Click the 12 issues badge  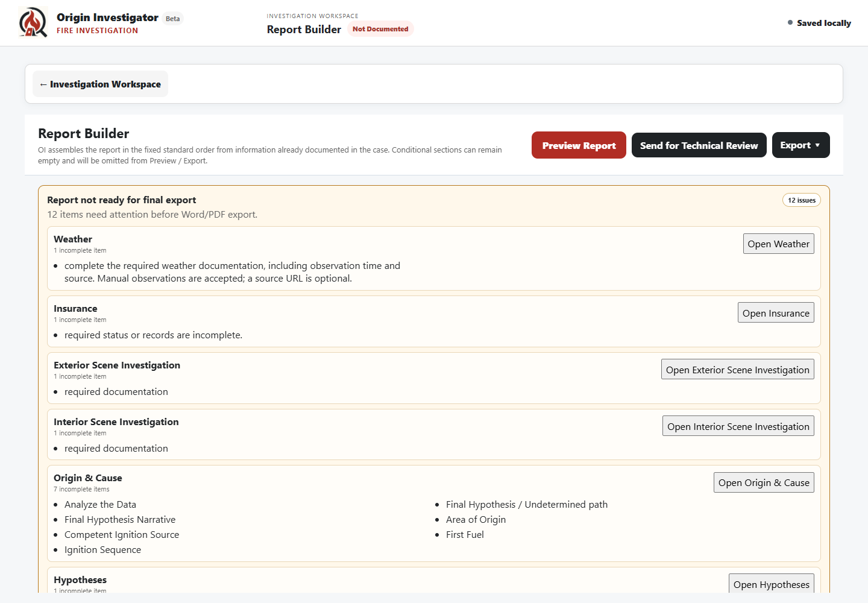coord(801,200)
